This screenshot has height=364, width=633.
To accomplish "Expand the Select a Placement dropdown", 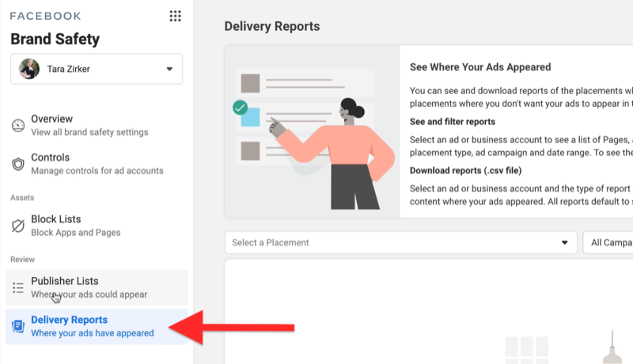I will pyautogui.click(x=401, y=242).
